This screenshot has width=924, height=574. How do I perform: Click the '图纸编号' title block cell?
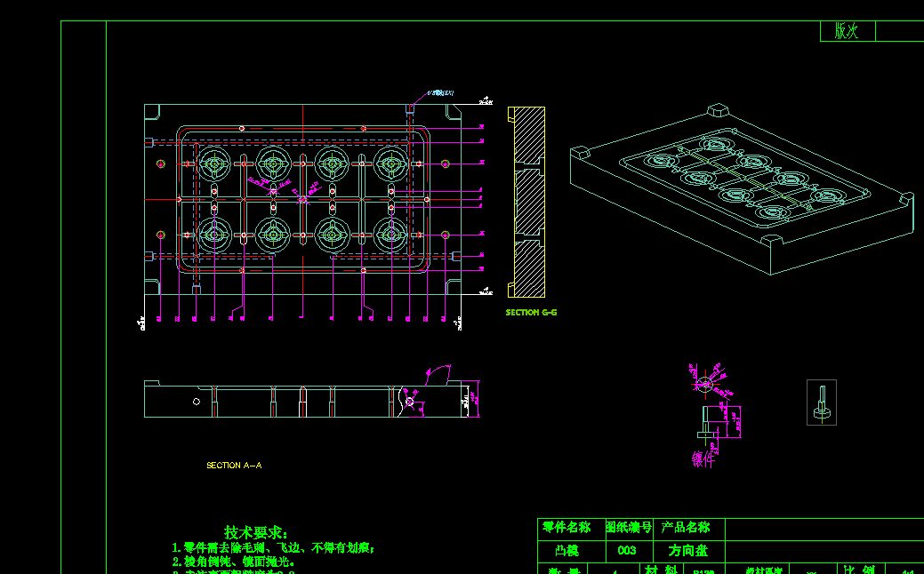click(x=629, y=529)
